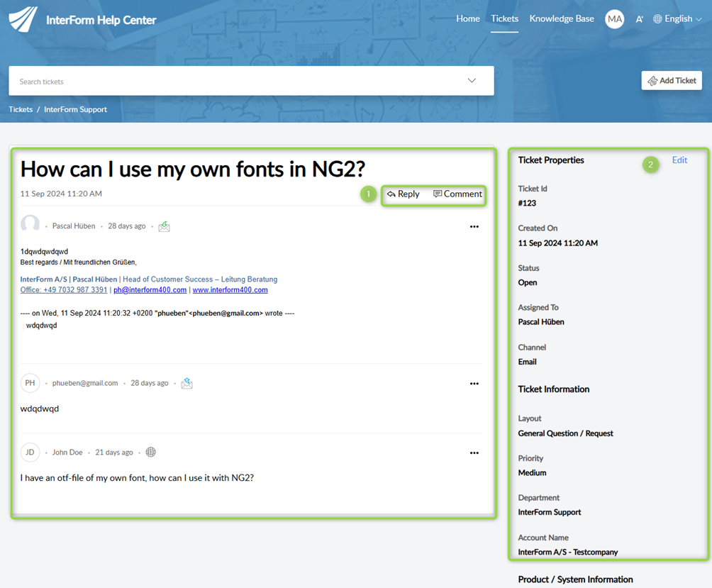712x588 pixels.
Task: Open the English language dropdown
Action: click(x=679, y=18)
